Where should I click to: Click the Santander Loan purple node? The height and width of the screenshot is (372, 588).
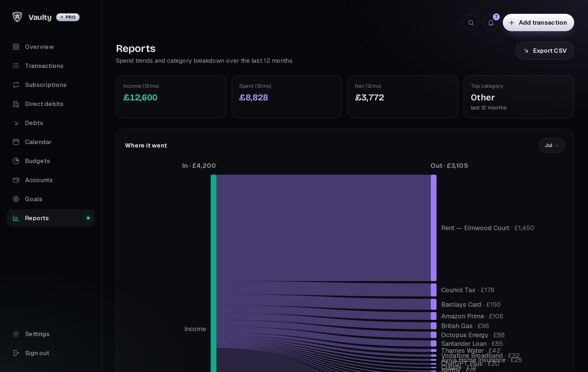pyautogui.click(x=433, y=344)
